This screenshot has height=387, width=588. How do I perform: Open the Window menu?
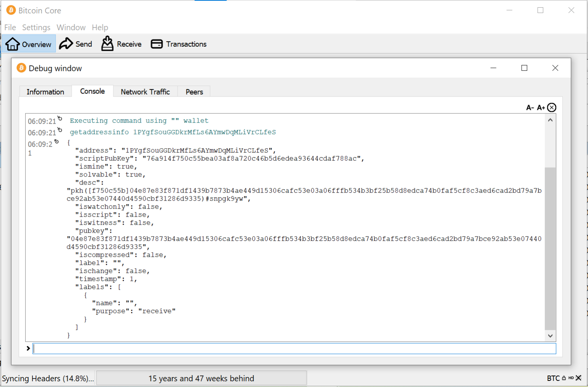(x=71, y=27)
